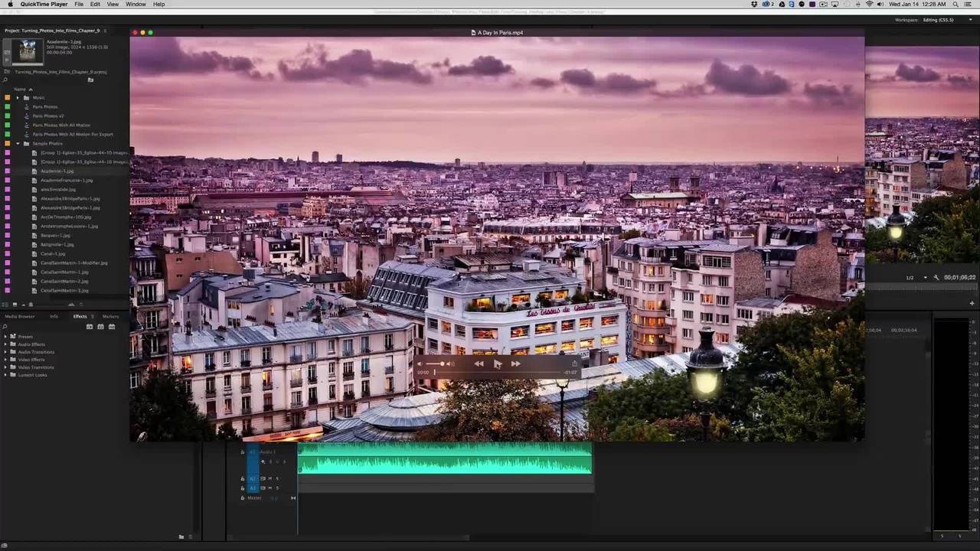Switch to the Markers tab
This screenshot has width=980, height=551.
coord(110,316)
